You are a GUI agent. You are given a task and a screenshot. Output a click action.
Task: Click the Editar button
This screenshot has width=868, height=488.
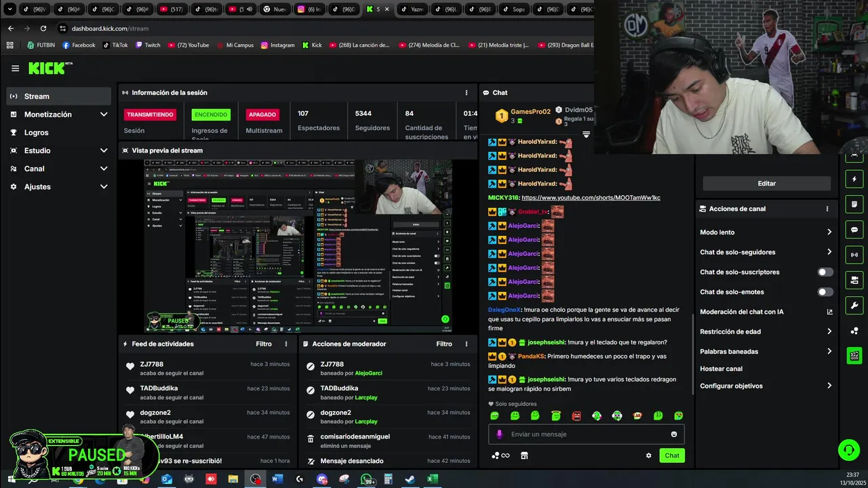[x=766, y=184]
